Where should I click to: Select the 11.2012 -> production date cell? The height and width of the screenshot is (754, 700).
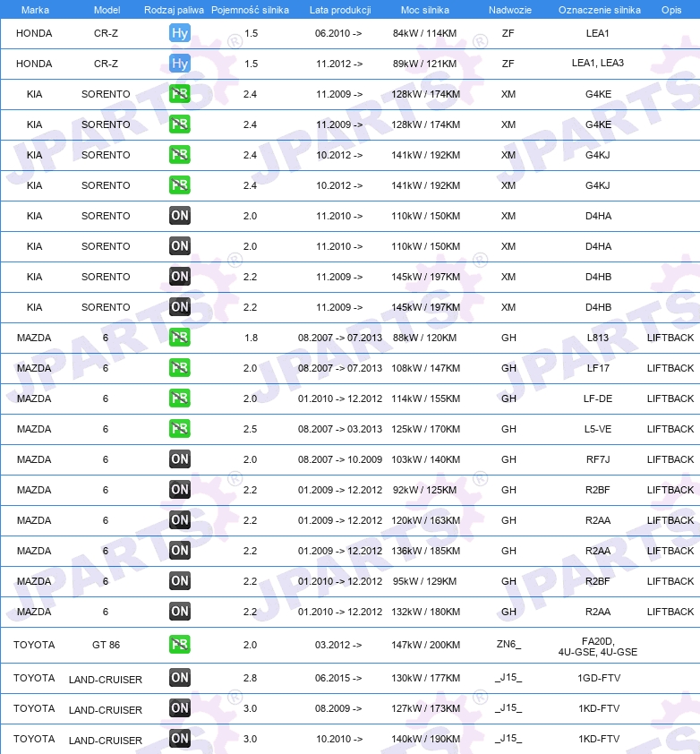tap(339, 64)
